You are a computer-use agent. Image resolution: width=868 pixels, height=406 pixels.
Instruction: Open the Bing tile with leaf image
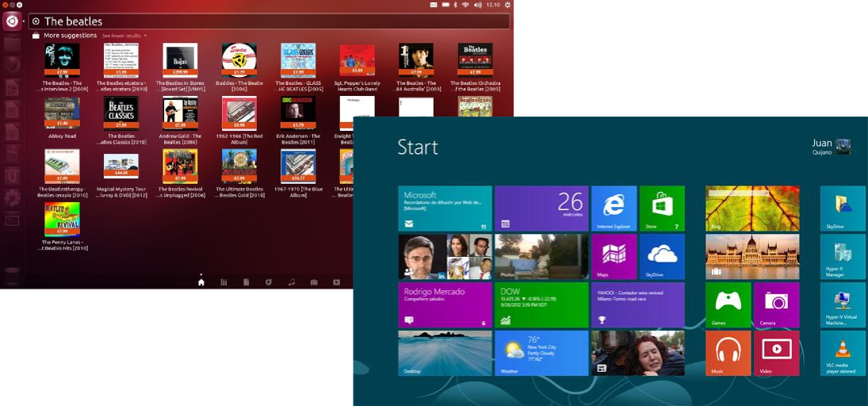pos(752,209)
